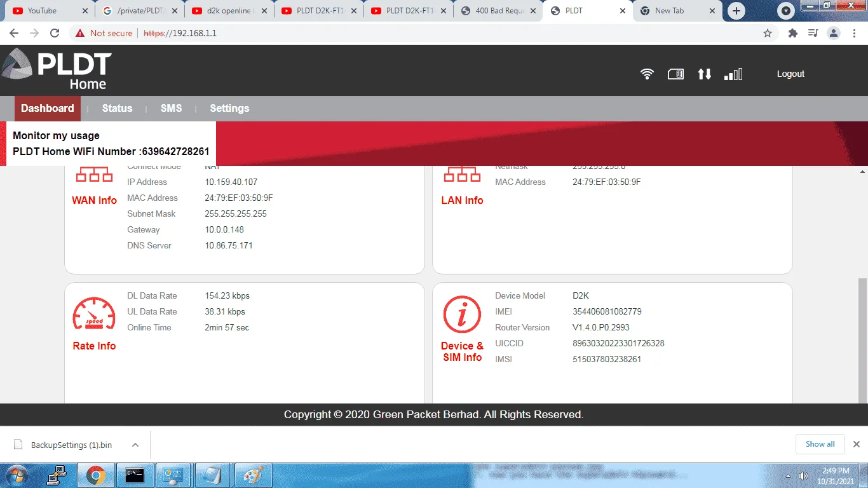868x488 pixels.
Task: Open the Chrome tab search dropdown
Action: point(787,11)
